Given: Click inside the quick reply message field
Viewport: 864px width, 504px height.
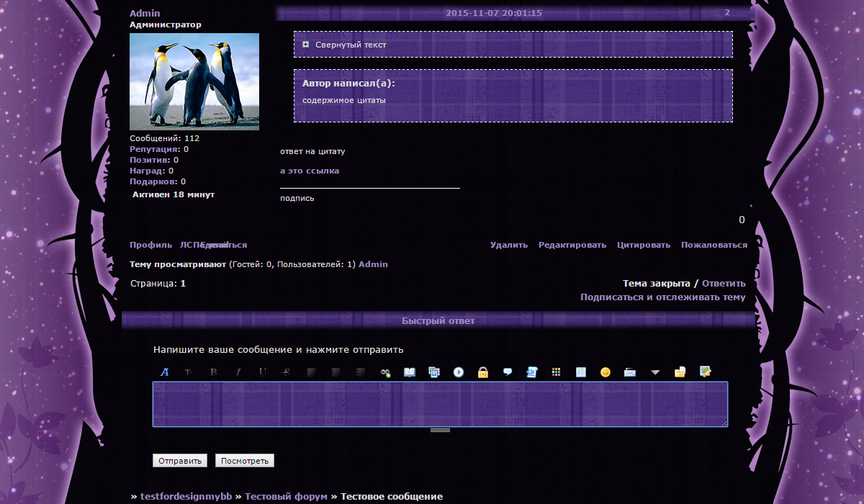Looking at the screenshot, I should (440, 404).
